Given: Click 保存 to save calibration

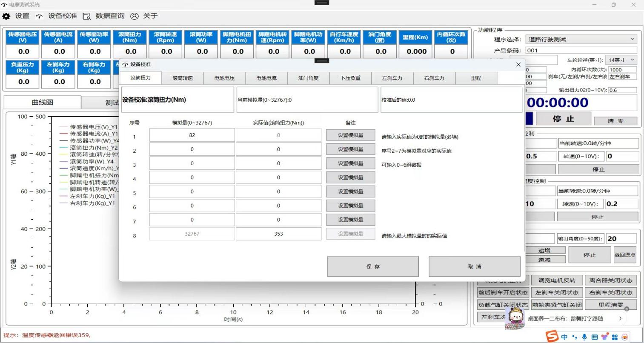Looking at the screenshot, I should point(372,266).
